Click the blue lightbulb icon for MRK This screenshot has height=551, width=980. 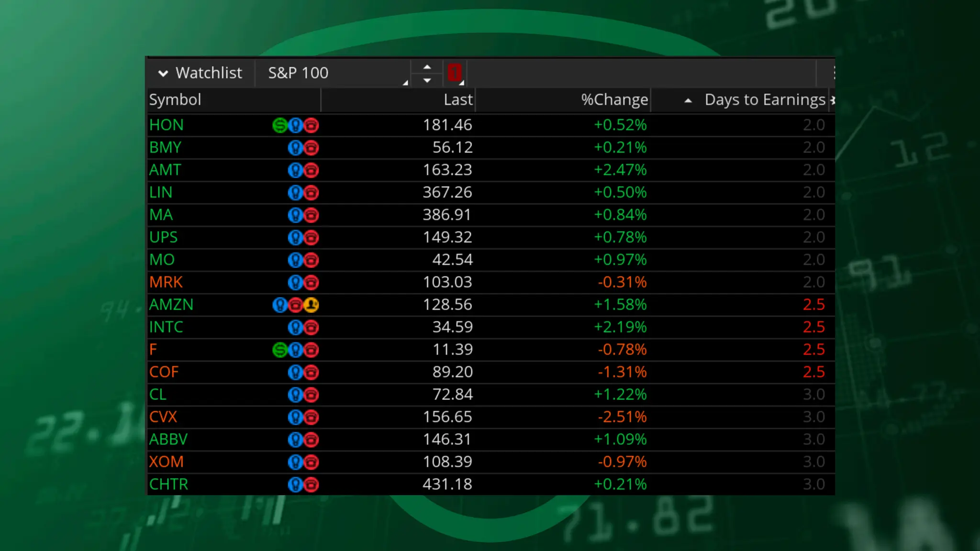(x=296, y=283)
